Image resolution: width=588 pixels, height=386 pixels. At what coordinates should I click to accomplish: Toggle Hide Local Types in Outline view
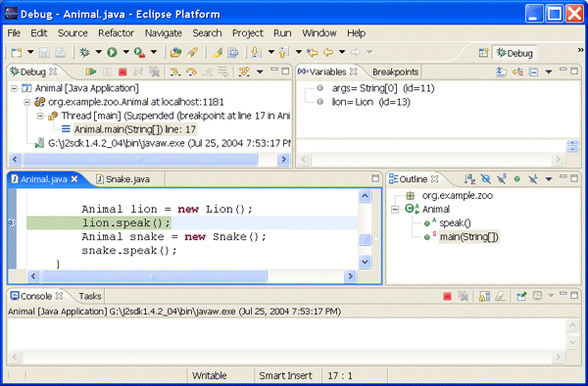[x=533, y=179]
